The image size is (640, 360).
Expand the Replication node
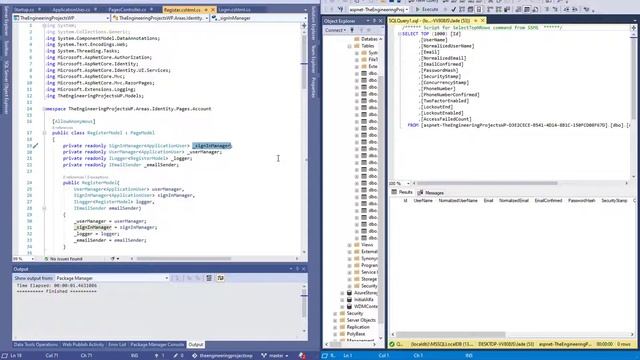[335, 327]
